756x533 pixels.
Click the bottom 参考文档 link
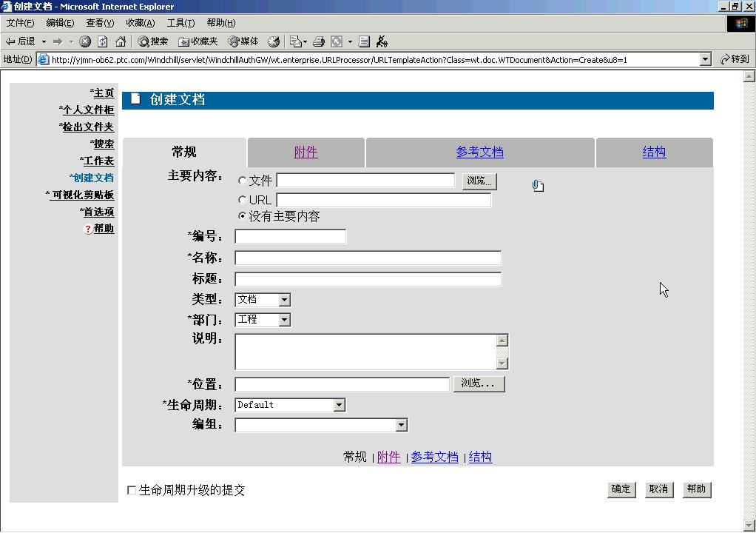pyautogui.click(x=434, y=457)
